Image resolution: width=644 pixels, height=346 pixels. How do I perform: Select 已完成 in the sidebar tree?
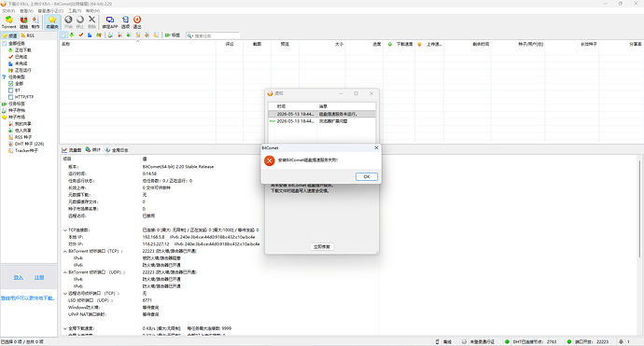click(x=21, y=57)
